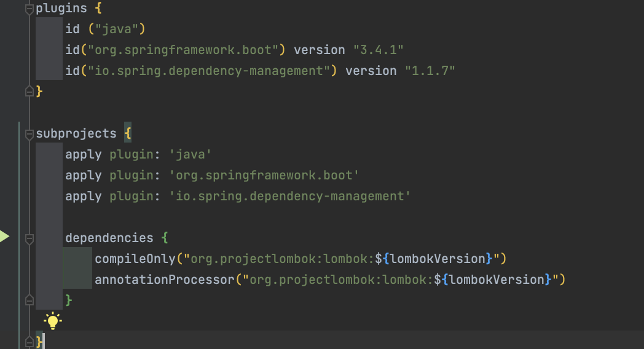The image size is (644, 349).
Task: Click the subprojects keyword
Action: point(76,134)
